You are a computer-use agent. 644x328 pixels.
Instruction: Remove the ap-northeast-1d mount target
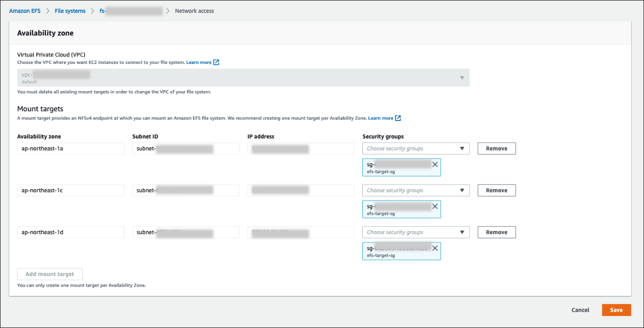click(497, 232)
